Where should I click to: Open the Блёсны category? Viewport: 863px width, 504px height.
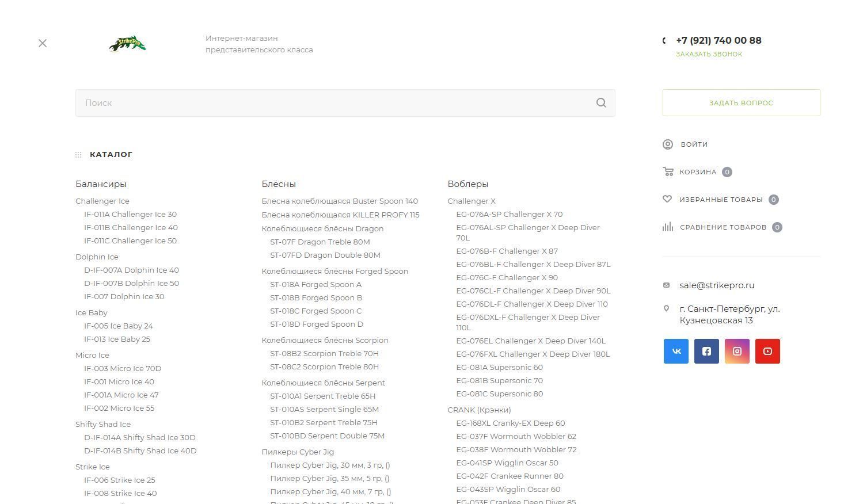click(x=279, y=184)
